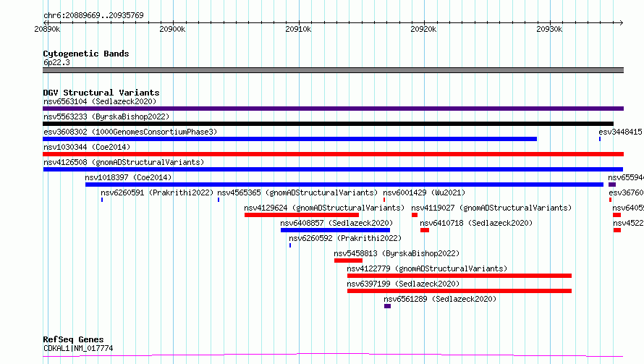Click the nsv6410718 (Sedlazeck2020) label

click(x=476, y=223)
